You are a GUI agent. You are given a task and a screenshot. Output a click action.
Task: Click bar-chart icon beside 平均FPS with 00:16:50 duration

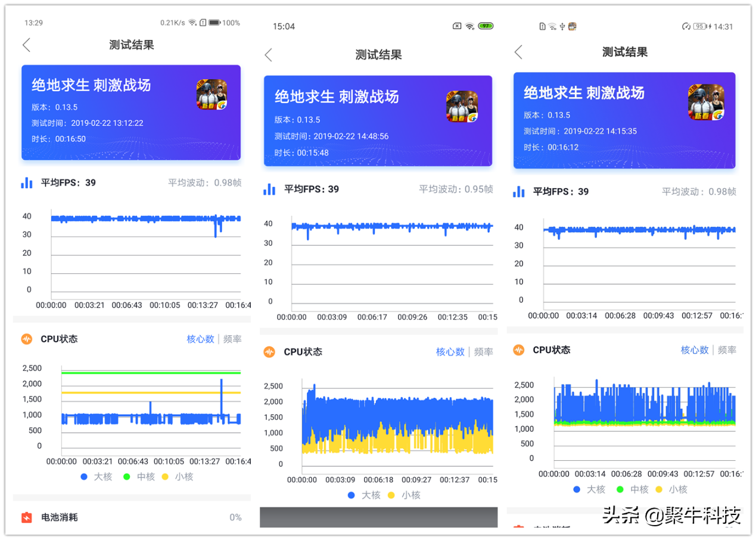27,183
